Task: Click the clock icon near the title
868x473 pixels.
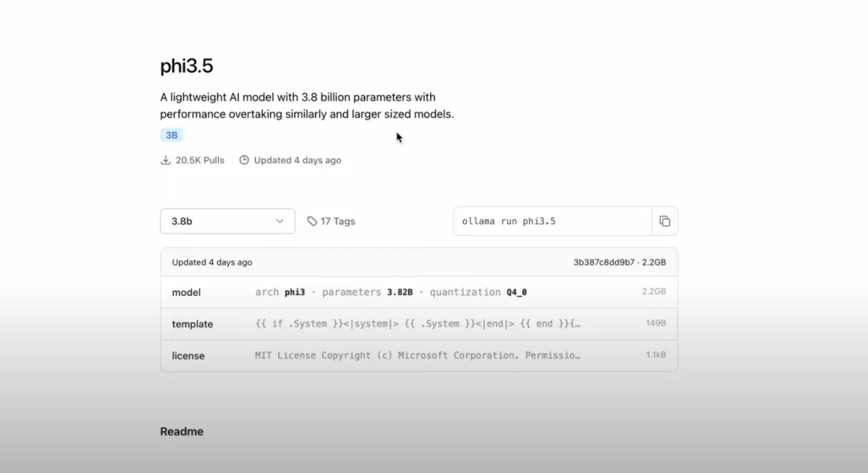Action: (244, 160)
